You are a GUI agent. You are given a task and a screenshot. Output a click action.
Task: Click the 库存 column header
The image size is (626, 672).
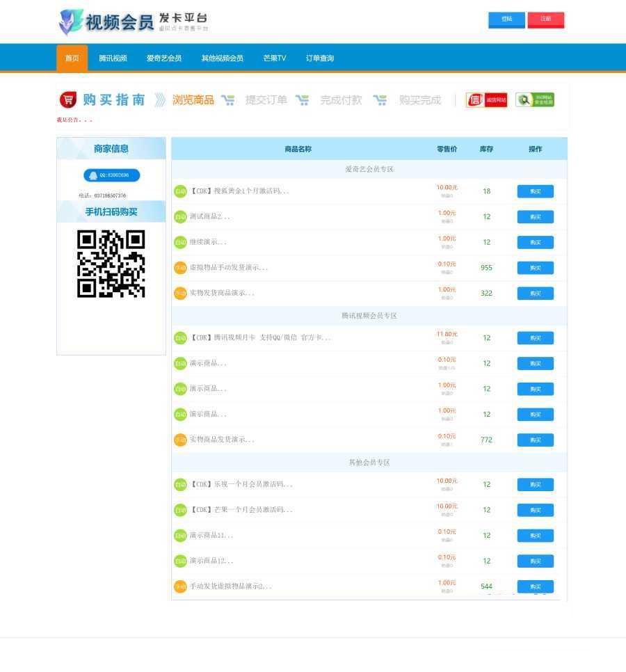coord(486,149)
